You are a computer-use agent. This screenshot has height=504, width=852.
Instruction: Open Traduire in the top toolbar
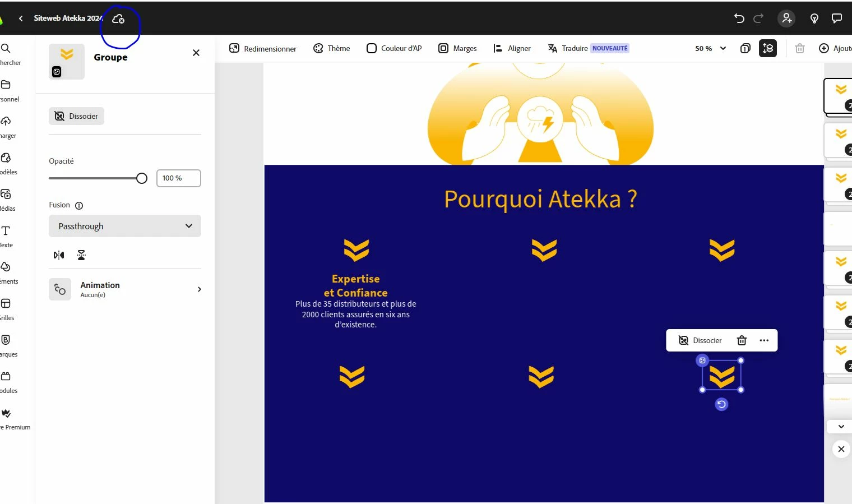(588, 48)
